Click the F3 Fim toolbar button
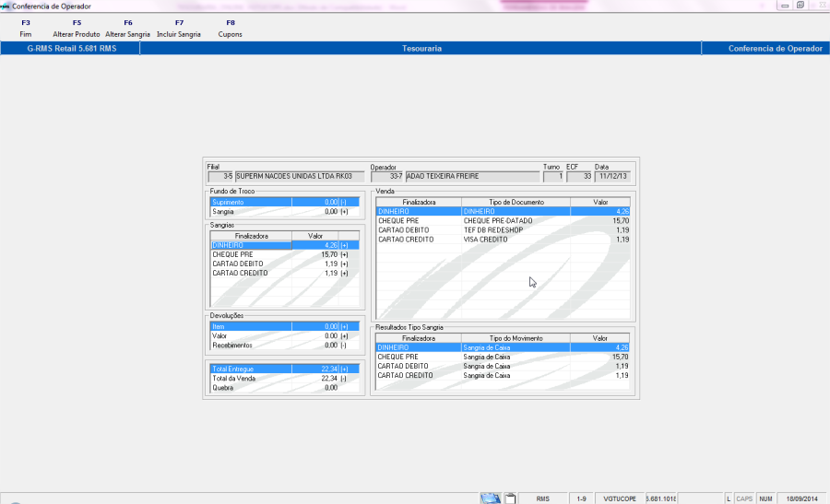Image resolution: width=830 pixels, height=504 pixels. [26, 29]
